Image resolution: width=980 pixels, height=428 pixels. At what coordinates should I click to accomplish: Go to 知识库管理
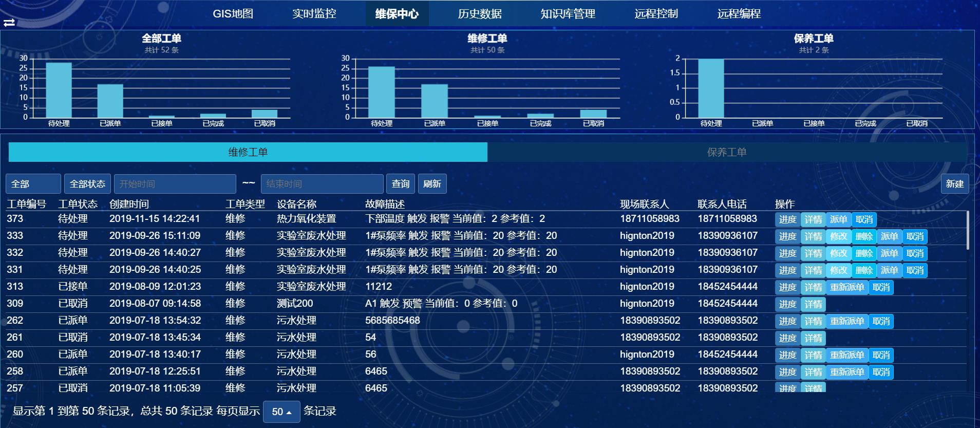568,14
